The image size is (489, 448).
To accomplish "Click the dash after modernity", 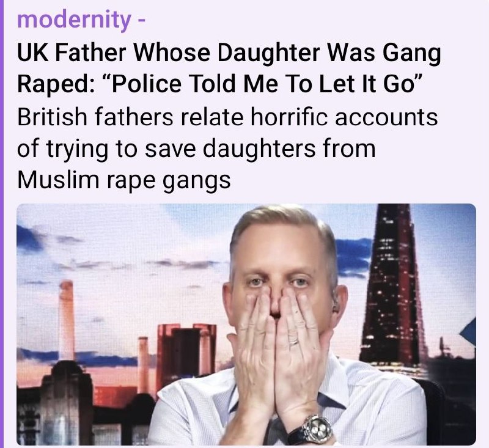I will click(x=141, y=21).
